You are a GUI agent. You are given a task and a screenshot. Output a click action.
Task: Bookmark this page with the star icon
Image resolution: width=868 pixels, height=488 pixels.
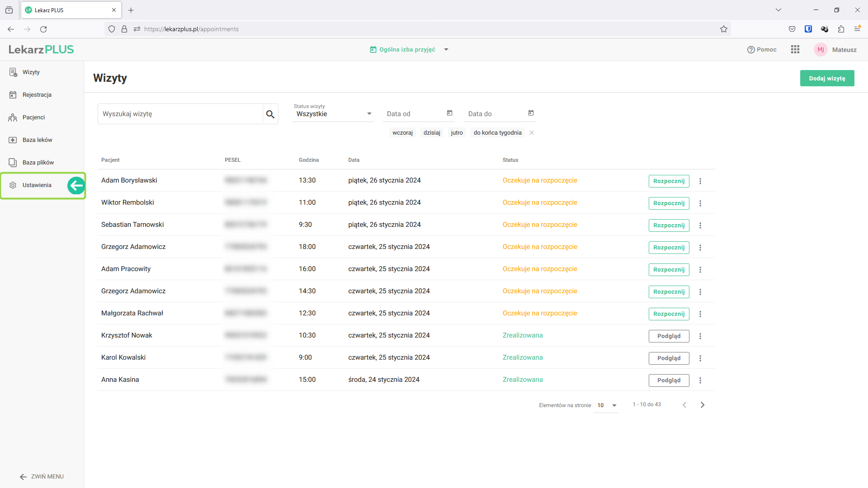click(x=724, y=29)
